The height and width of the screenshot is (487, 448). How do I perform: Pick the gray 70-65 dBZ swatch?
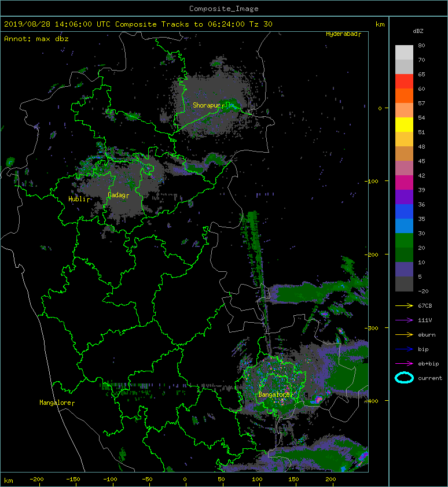(404, 67)
